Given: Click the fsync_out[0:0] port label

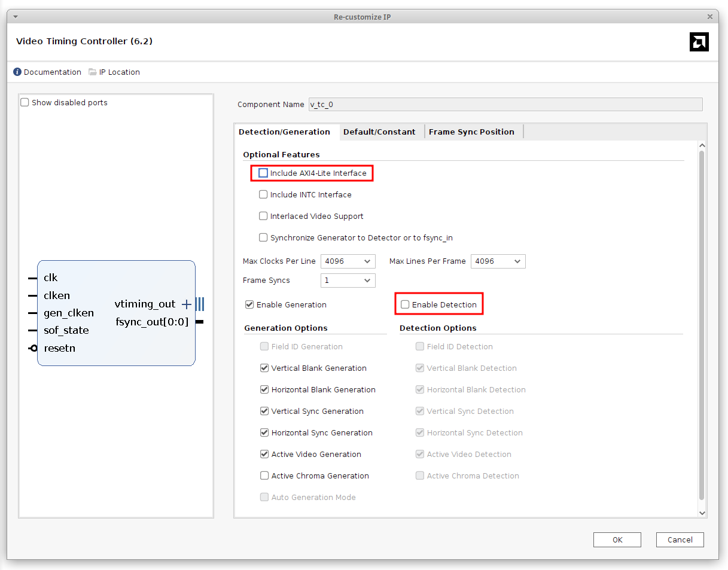Looking at the screenshot, I should click(x=152, y=322).
